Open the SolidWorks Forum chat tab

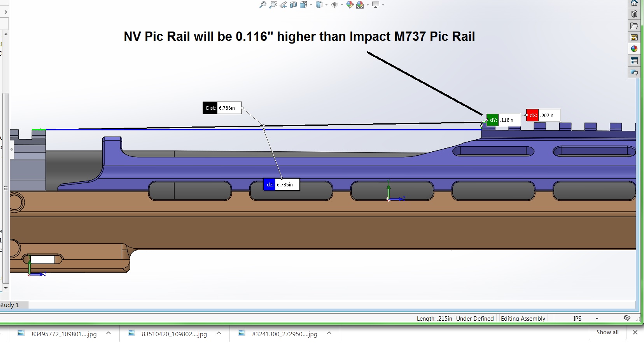634,72
